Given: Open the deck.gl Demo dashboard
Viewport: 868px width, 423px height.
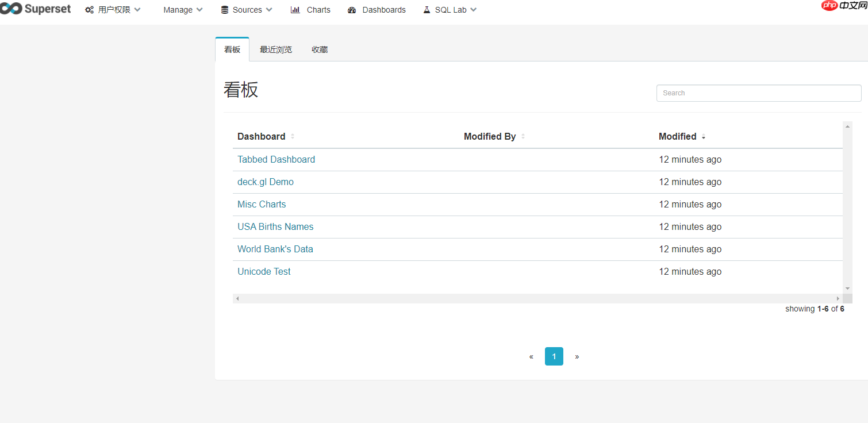Looking at the screenshot, I should point(266,182).
